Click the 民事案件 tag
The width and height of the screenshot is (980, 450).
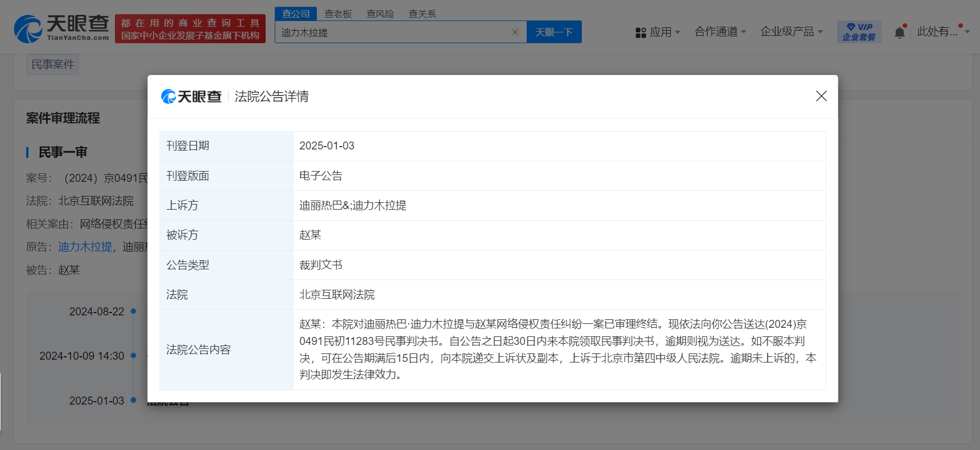click(52, 65)
